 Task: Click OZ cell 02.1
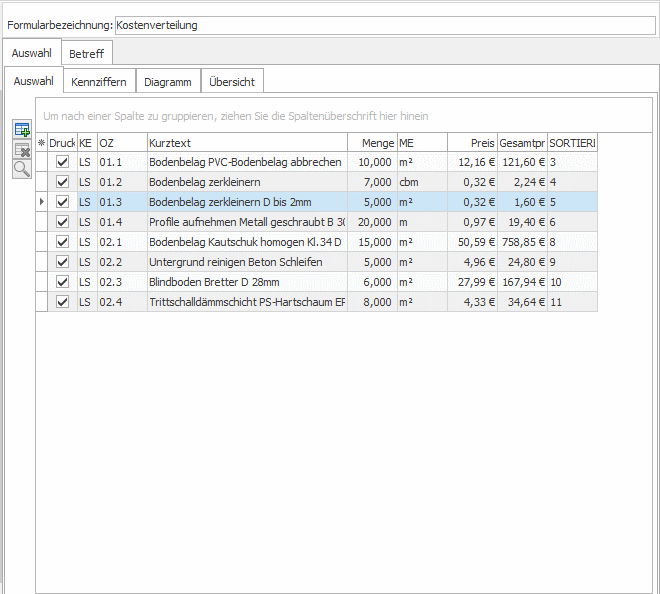(x=122, y=242)
